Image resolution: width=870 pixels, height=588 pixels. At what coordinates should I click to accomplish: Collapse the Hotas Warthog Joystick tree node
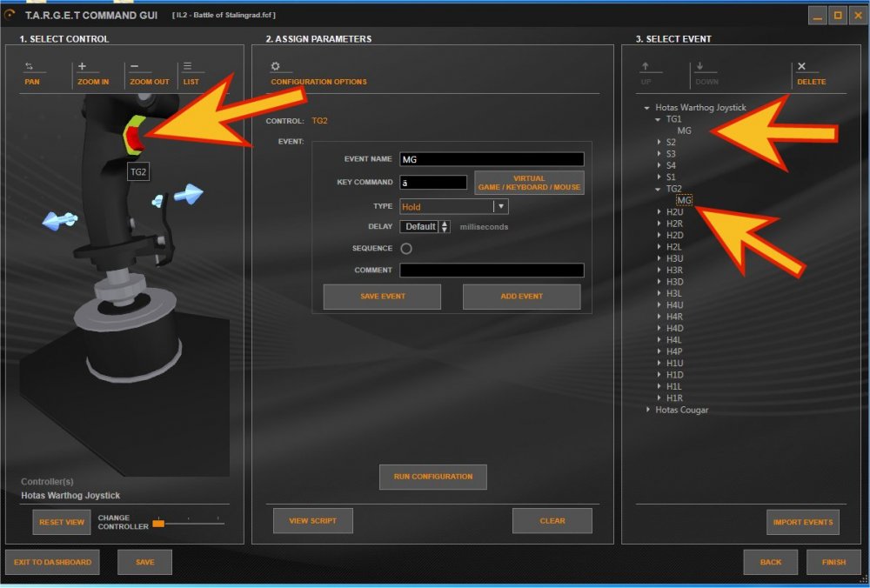point(647,108)
